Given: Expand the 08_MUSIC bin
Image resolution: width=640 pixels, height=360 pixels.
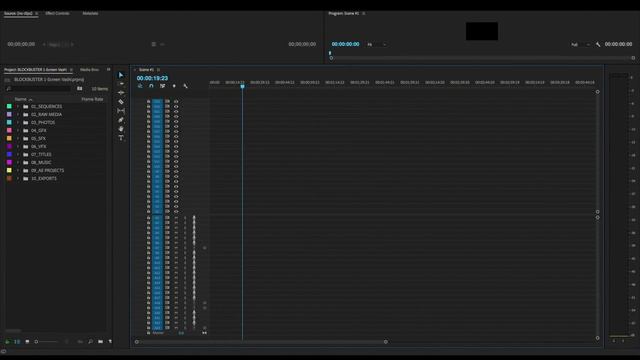Looking at the screenshot, I should (x=18, y=162).
